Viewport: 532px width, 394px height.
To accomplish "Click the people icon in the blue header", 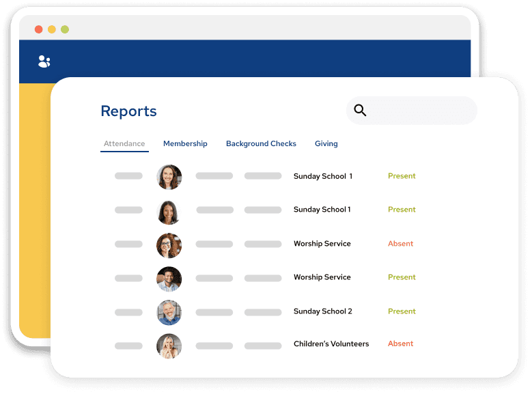I will [44, 61].
